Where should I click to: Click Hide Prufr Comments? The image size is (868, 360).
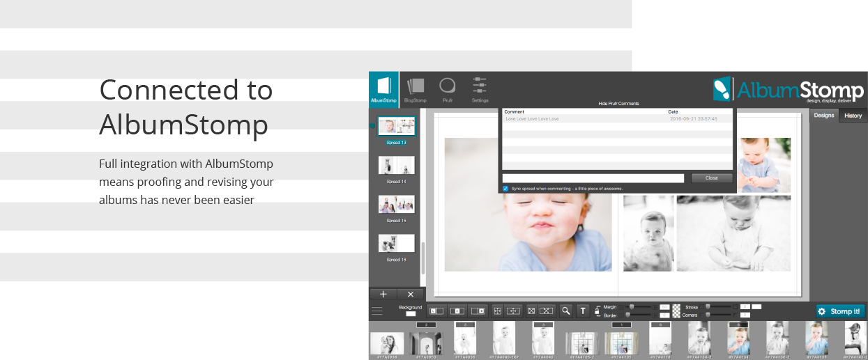point(618,104)
